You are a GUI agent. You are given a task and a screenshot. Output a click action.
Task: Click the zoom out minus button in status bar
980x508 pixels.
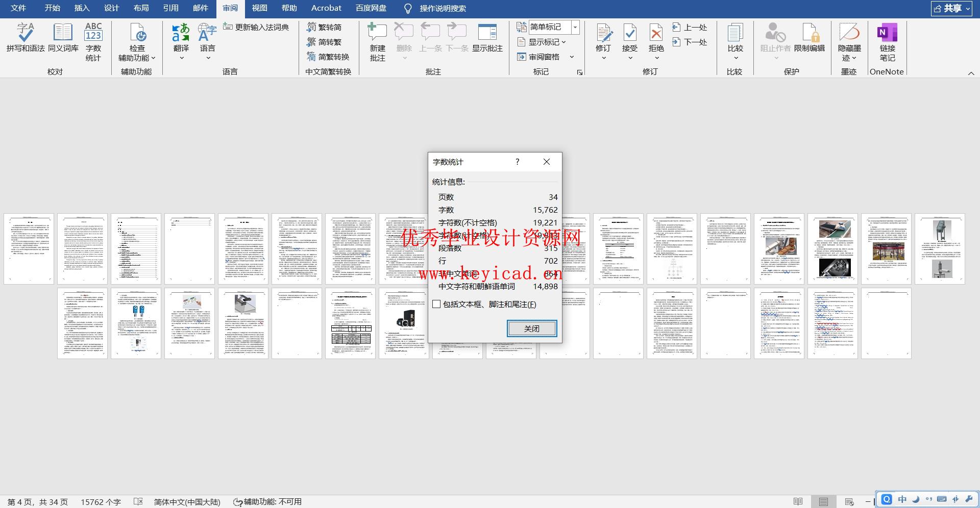pyautogui.click(x=868, y=502)
